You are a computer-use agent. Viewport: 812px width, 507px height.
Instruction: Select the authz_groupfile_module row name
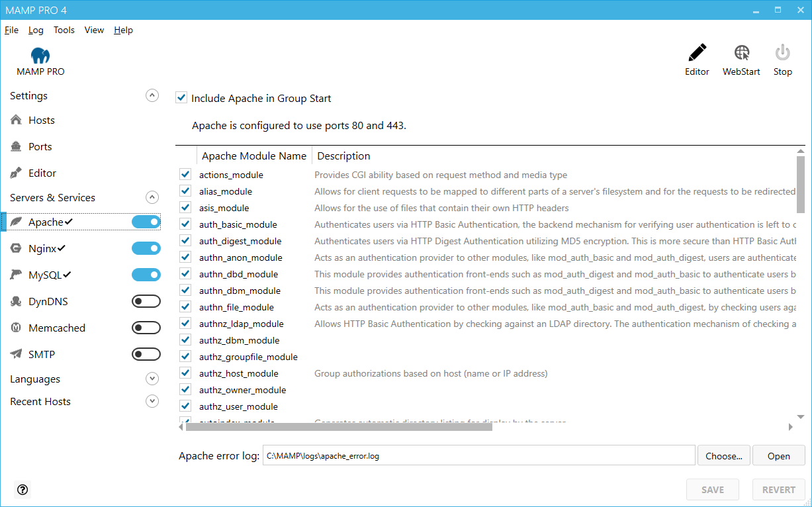248,357
